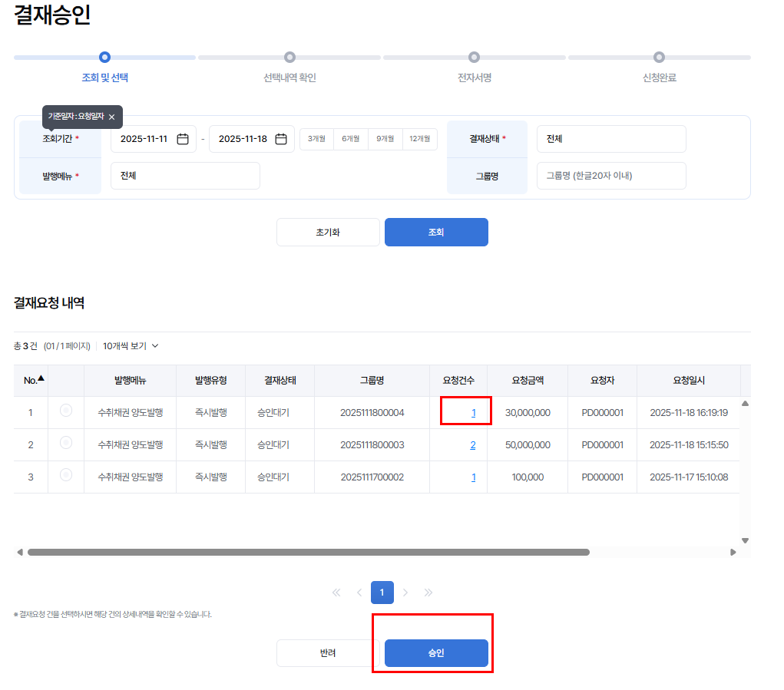Click the amount cell 50,000,000
This screenshot has height=690, width=784.
[x=528, y=444]
